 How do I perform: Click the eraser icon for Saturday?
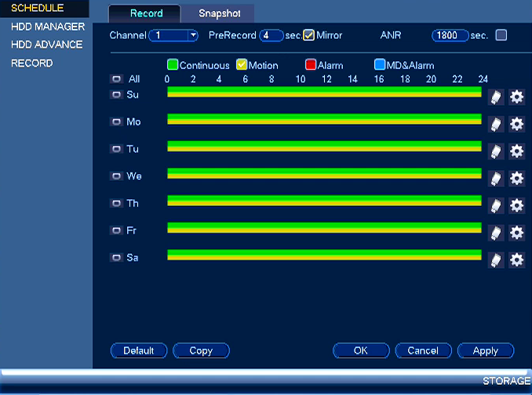point(496,260)
